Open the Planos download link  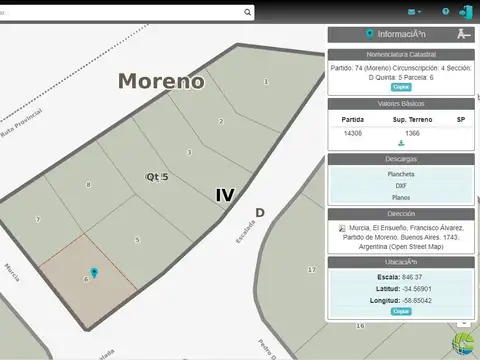(x=401, y=197)
